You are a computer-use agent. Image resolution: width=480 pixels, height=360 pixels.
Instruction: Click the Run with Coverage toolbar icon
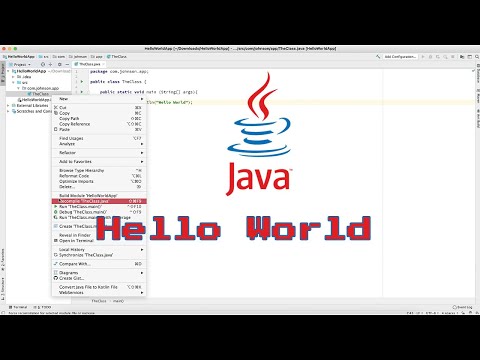pos(438,57)
